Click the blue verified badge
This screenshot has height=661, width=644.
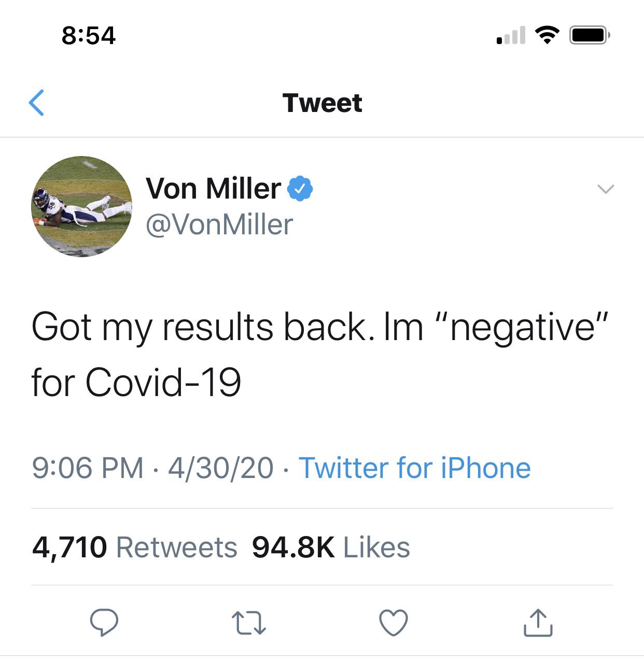(x=300, y=188)
